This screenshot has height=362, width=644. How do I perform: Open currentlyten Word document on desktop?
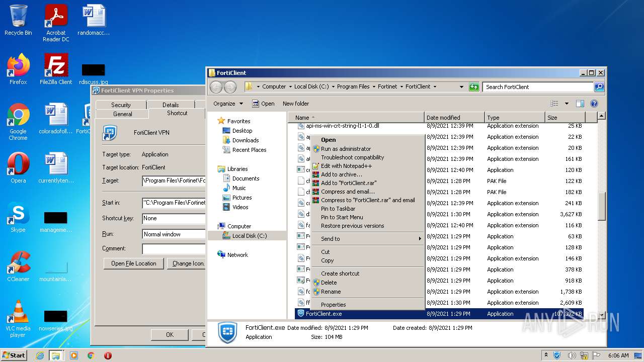click(x=56, y=167)
